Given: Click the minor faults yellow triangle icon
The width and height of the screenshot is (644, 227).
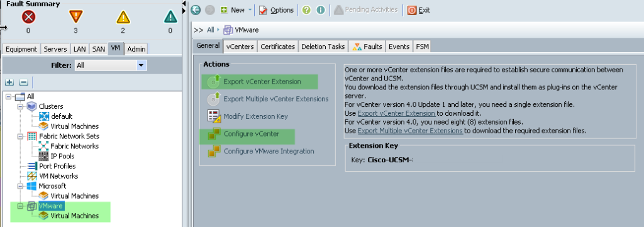Looking at the screenshot, I should tap(123, 17).
